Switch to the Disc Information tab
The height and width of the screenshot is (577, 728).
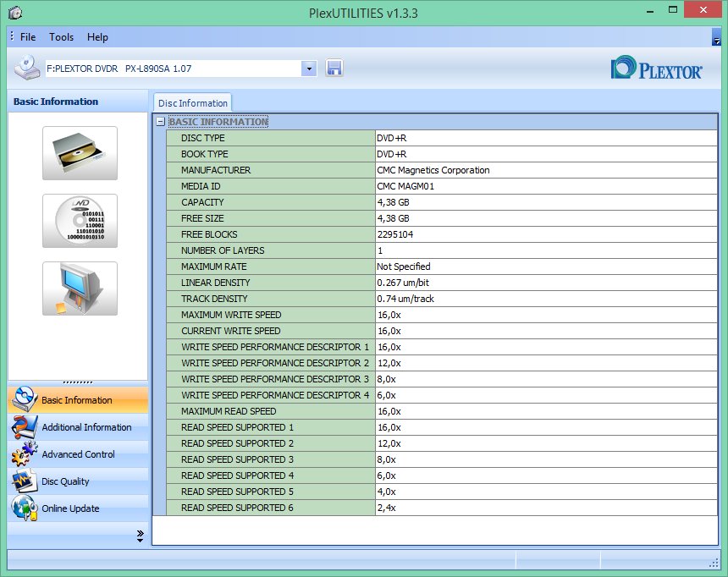click(x=193, y=103)
